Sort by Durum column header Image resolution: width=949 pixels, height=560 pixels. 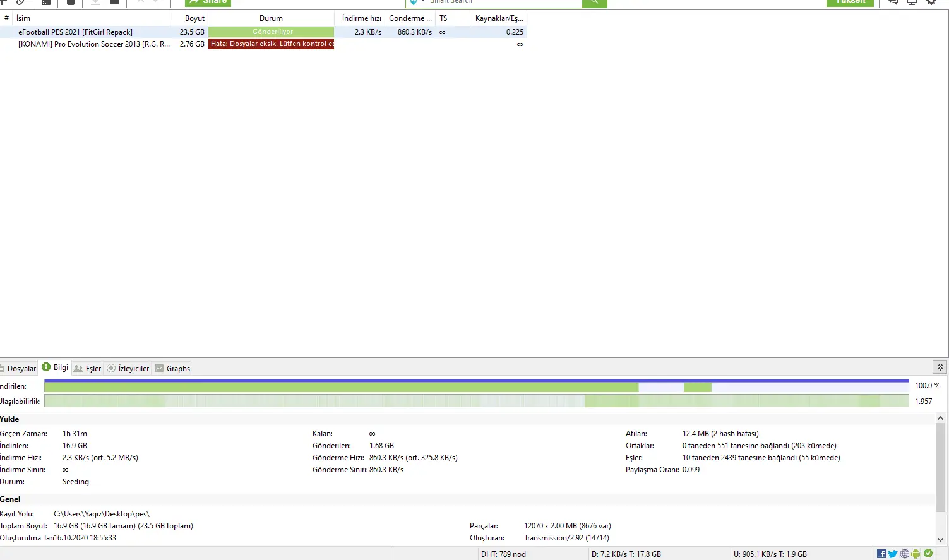[x=272, y=18]
